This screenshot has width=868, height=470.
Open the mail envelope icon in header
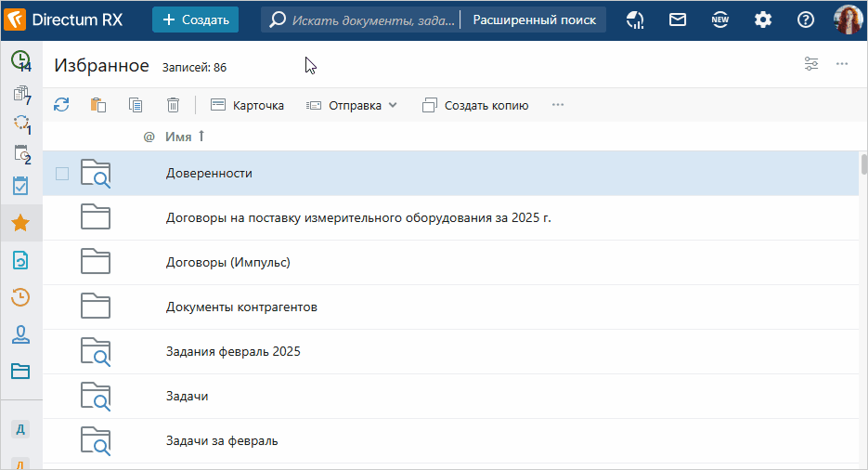pos(678,20)
